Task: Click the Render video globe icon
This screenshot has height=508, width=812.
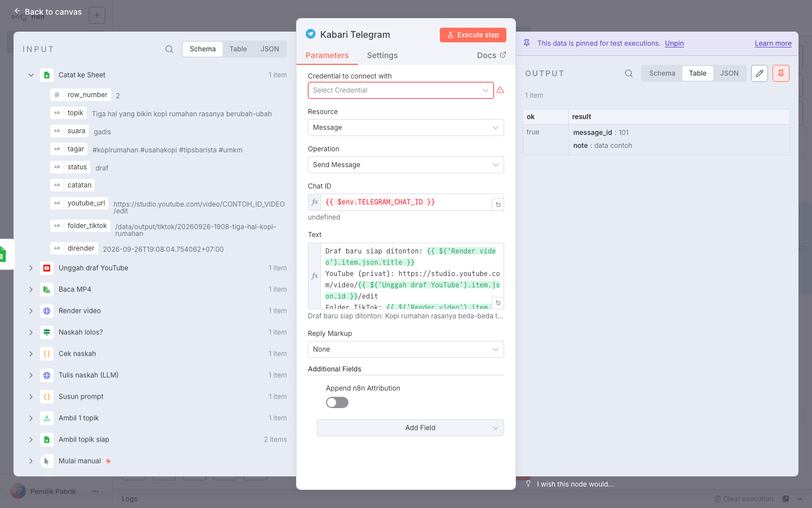Action: click(47, 311)
